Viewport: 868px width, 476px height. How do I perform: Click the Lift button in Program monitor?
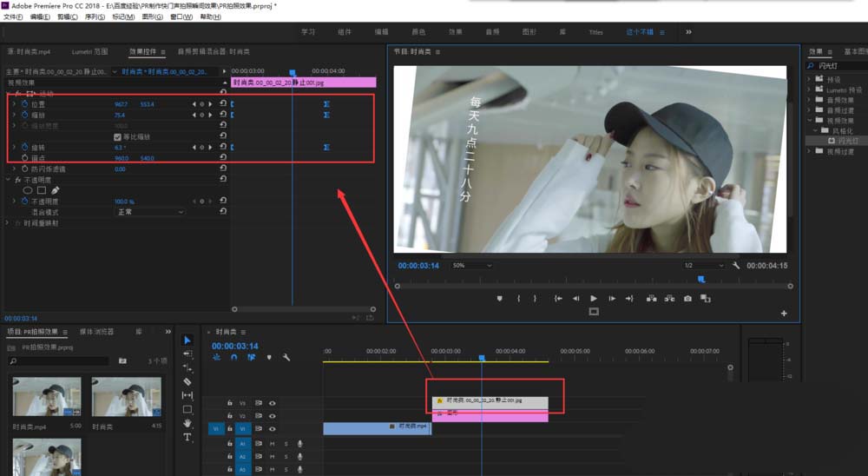pos(652,298)
